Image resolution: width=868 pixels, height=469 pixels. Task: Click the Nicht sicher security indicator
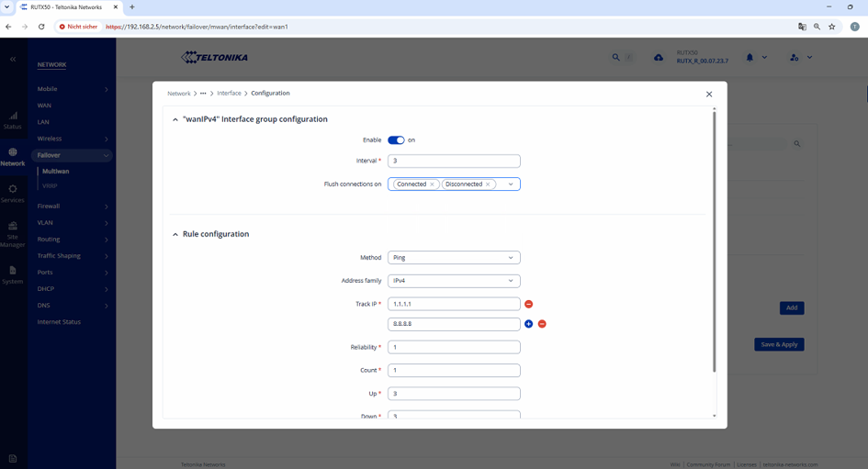click(x=79, y=27)
